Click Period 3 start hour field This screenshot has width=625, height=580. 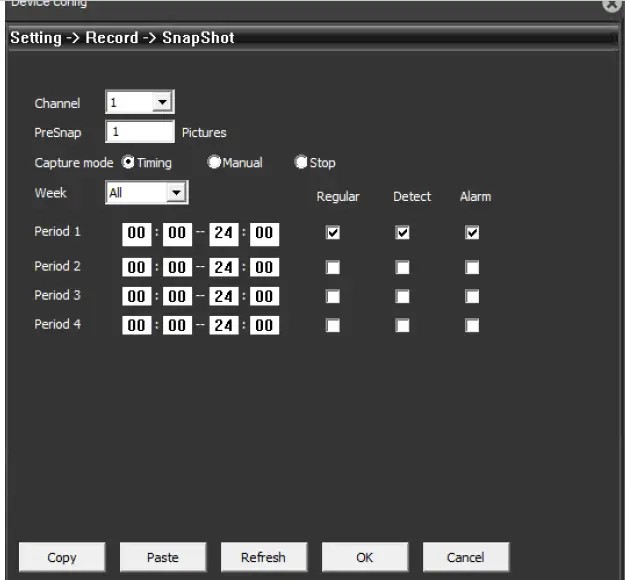tap(137, 296)
